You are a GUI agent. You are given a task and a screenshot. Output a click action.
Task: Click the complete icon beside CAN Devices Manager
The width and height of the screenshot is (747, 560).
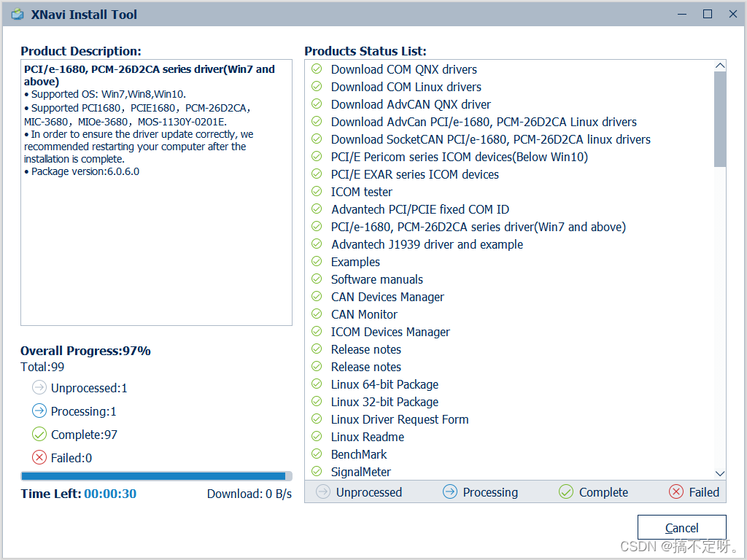(x=317, y=296)
